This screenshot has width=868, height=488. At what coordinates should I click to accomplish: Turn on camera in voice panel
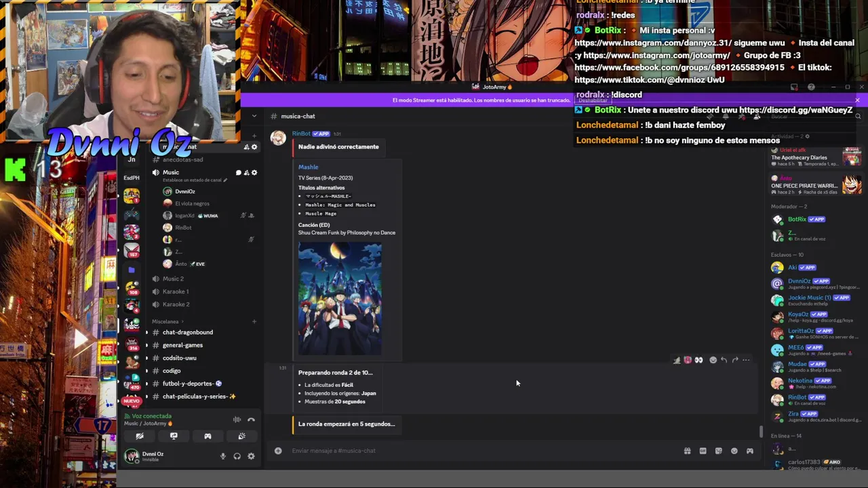[x=140, y=436]
